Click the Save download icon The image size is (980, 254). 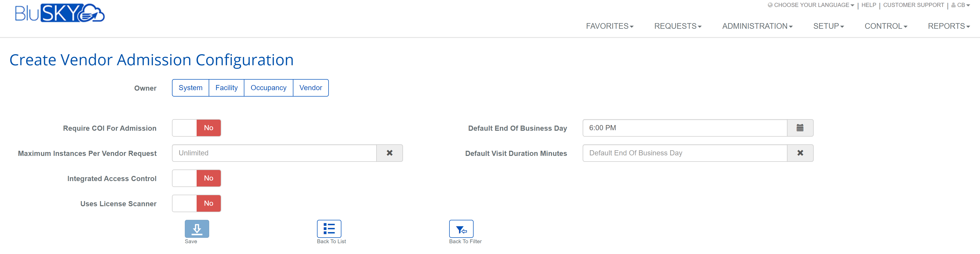pos(197,229)
